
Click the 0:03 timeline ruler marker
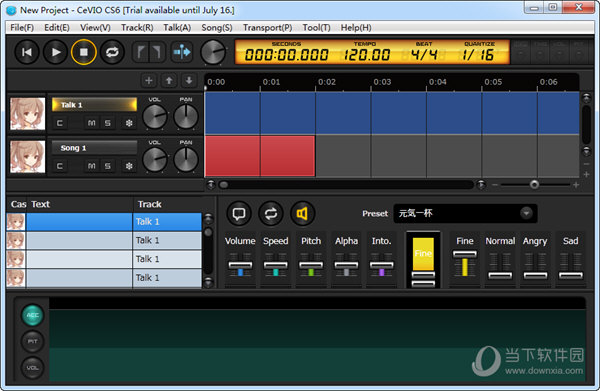[382, 82]
